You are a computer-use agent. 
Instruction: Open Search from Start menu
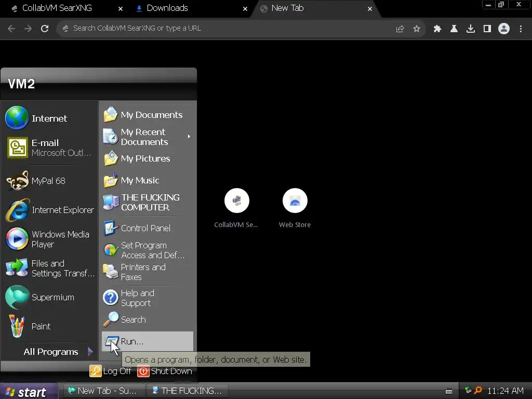(147, 320)
